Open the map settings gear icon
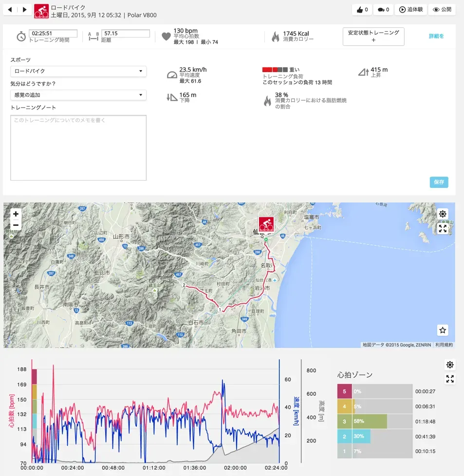The width and height of the screenshot is (464, 476). point(443,214)
